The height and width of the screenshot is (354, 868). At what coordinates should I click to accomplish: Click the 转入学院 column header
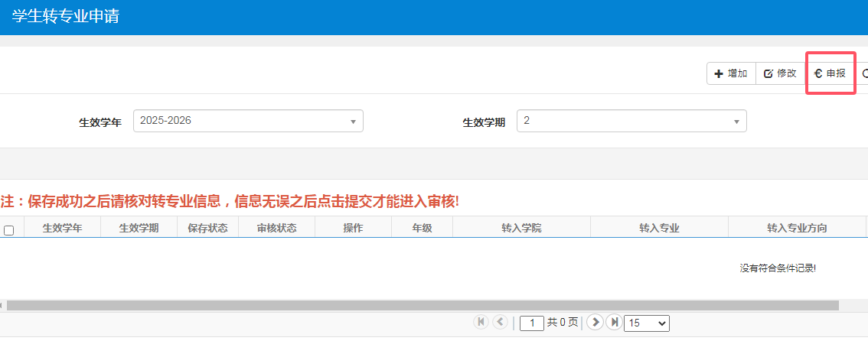point(521,228)
